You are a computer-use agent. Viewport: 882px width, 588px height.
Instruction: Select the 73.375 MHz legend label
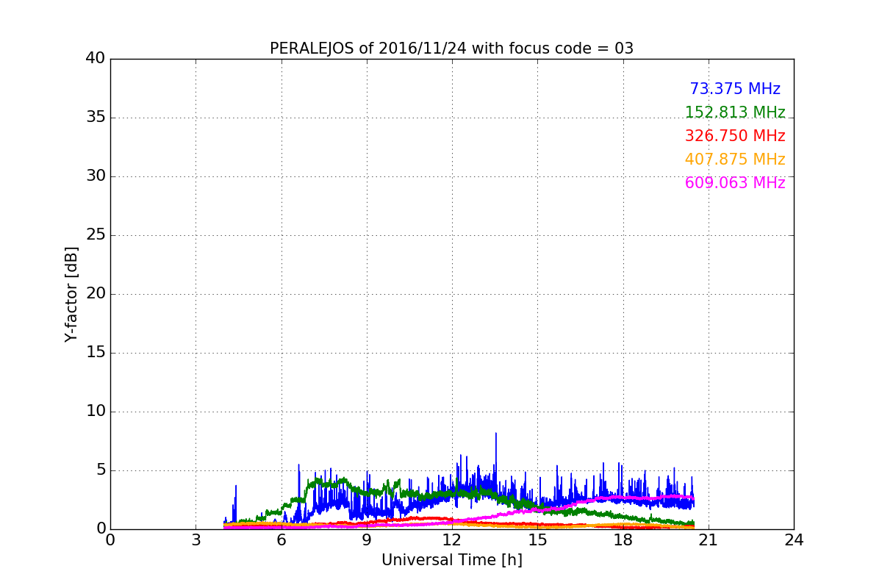tap(735, 89)
